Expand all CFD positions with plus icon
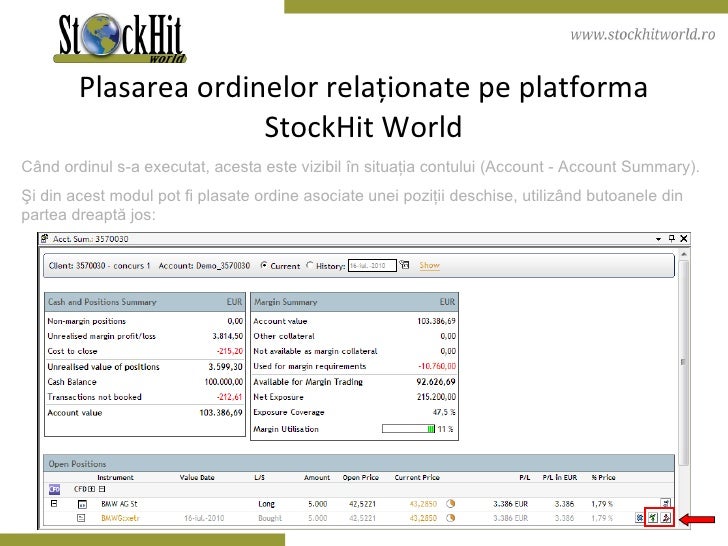Screen dimensions: 728x546 click(92, 489)
